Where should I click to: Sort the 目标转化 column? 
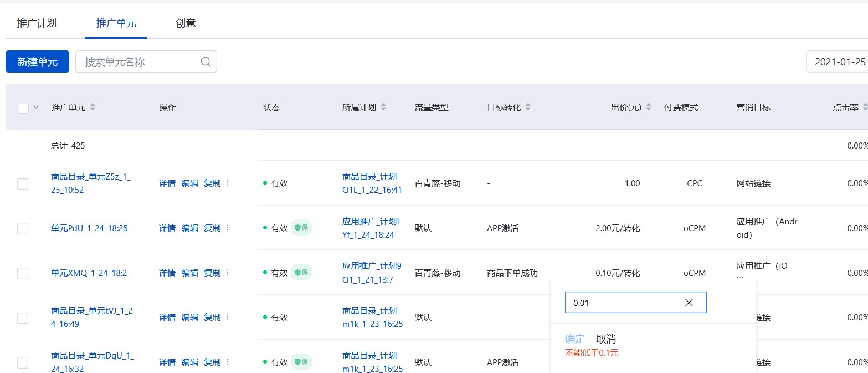coord(527,107)
